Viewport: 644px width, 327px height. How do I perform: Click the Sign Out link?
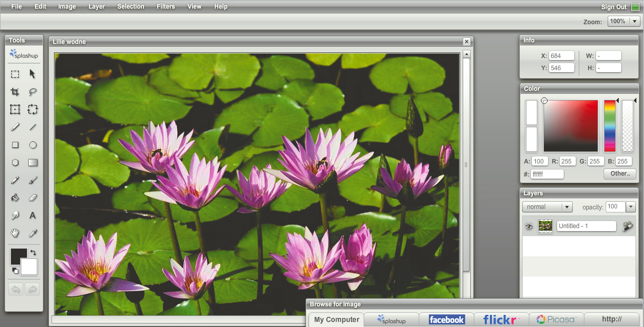point(613,7)
